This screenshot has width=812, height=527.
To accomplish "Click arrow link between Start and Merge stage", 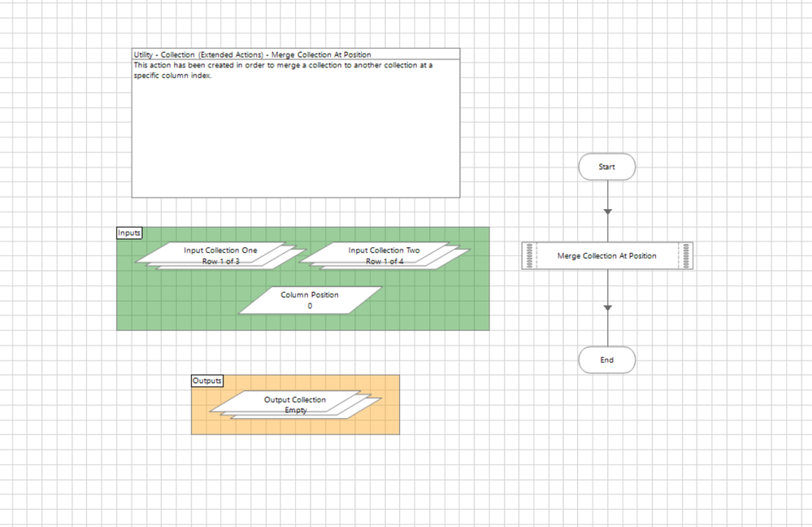I will (608, 211).
